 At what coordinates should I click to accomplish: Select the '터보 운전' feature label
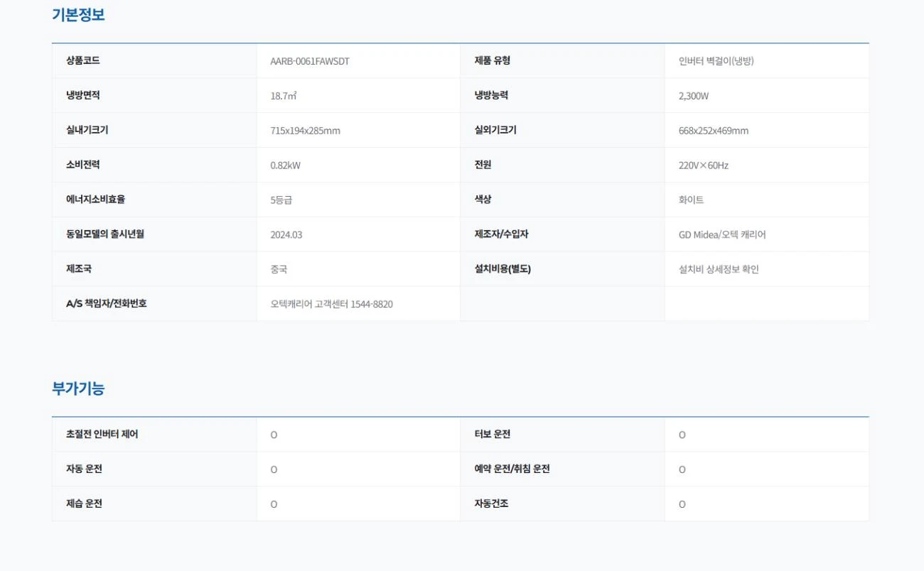point(493,434)
